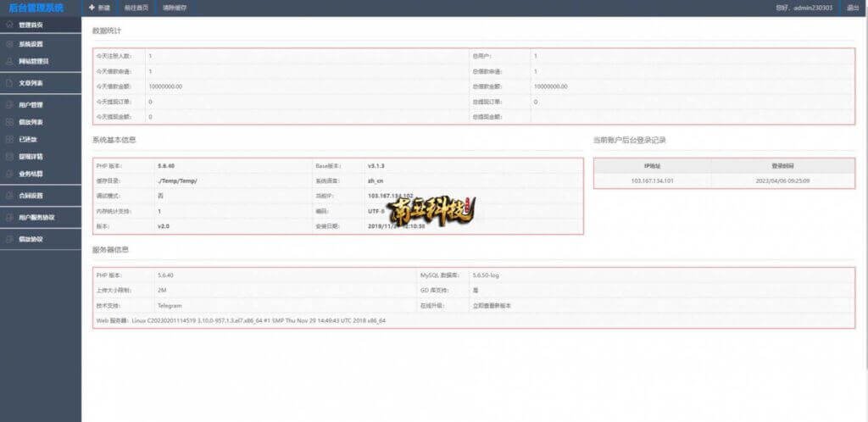The image size is (868, 422).
Task: Click the home icon beside 管理首页
Action: 9,25
